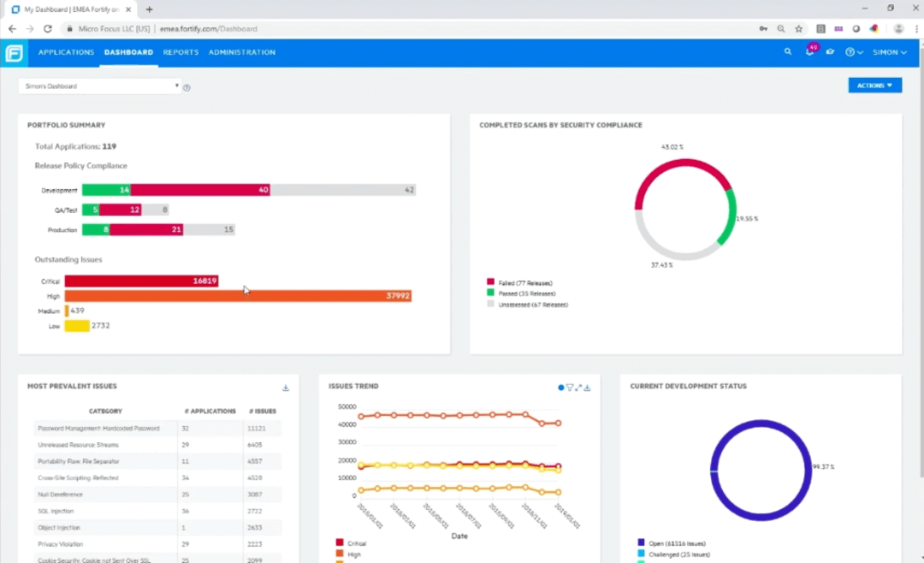The width and height of the screenshot is (924, 563).
Task: Expand the Issues Trend chart to fullscreen
Action: 577,388
